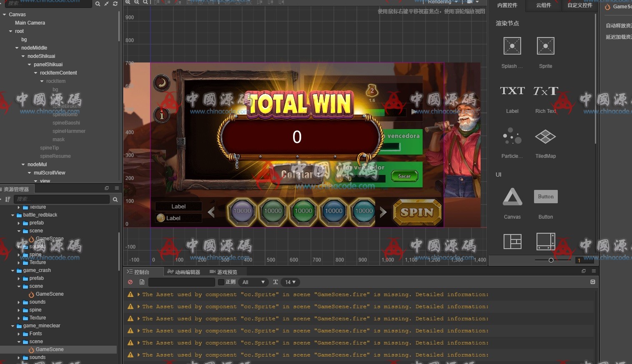The width and height of the screenshot is (632, 364).
Task: Select the Sprite node in the library
Action: [545, 46]
